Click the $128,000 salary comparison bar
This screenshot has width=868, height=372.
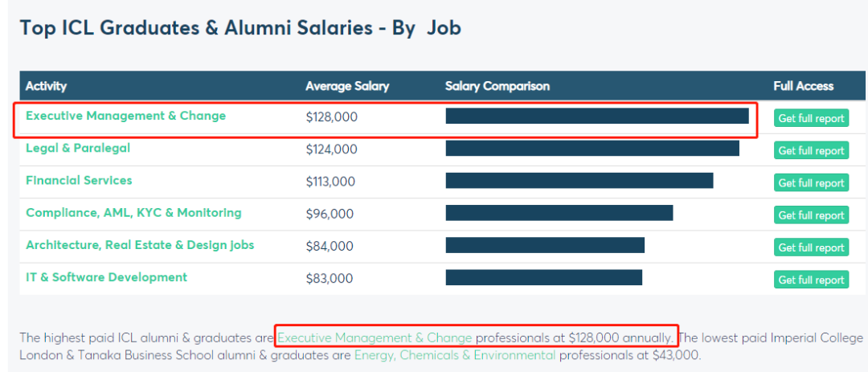[597, 116]
